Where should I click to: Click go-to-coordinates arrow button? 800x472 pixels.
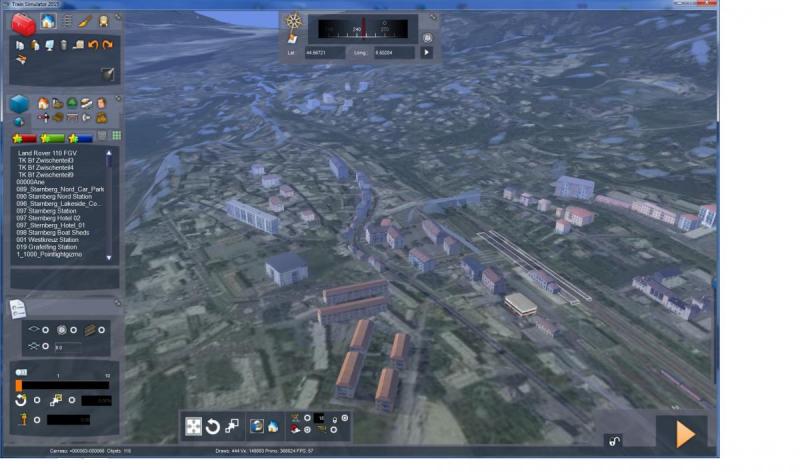(427, 52)
